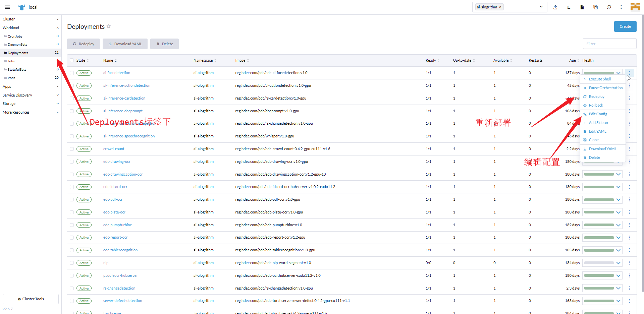Image resolution: width=644 pixels, height=314 pixels.
Task: Tick checkbox for edc-pdf-ocr row
Action: (72, 199)
